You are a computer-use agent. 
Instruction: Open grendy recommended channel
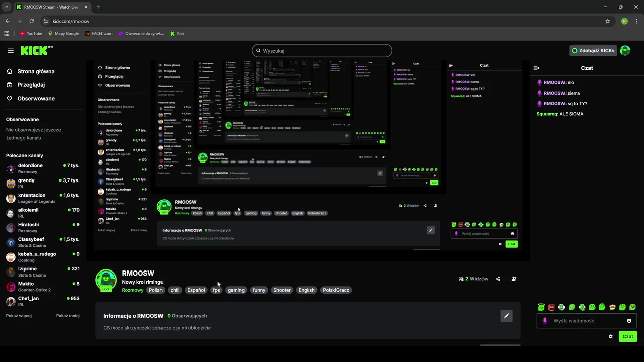(43, 183)
